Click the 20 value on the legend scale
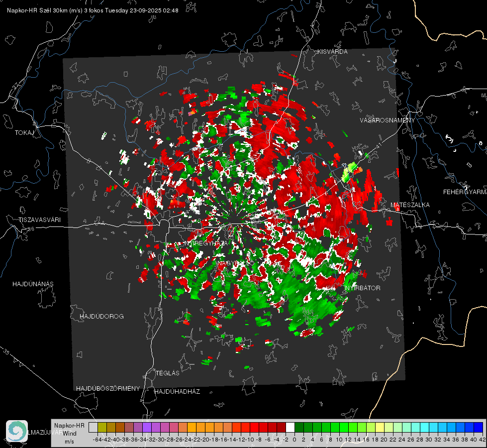 (x=384, y=440)
